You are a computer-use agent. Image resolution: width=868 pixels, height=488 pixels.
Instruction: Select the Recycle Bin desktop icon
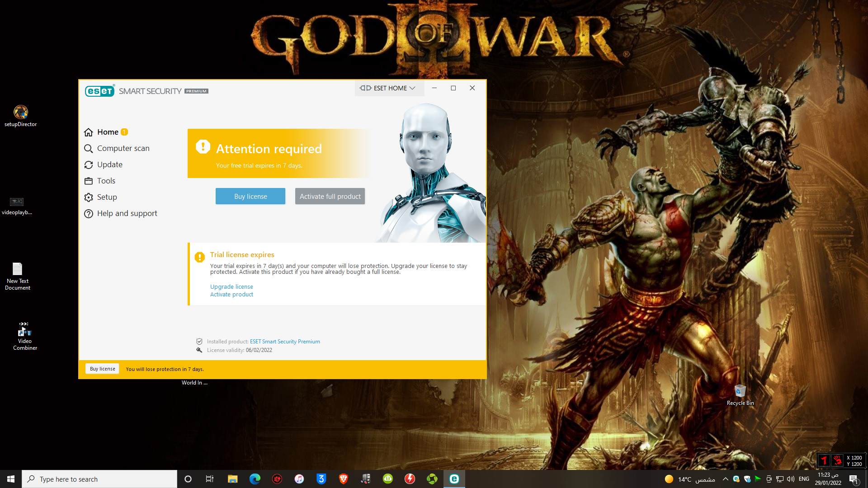(740, 395)
